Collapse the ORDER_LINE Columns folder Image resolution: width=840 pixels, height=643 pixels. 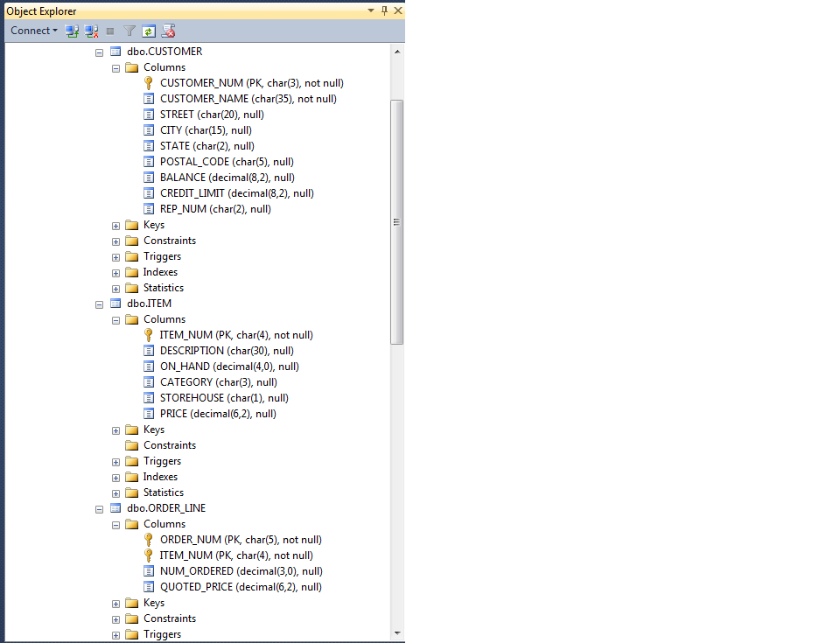(x=115, y=525)
